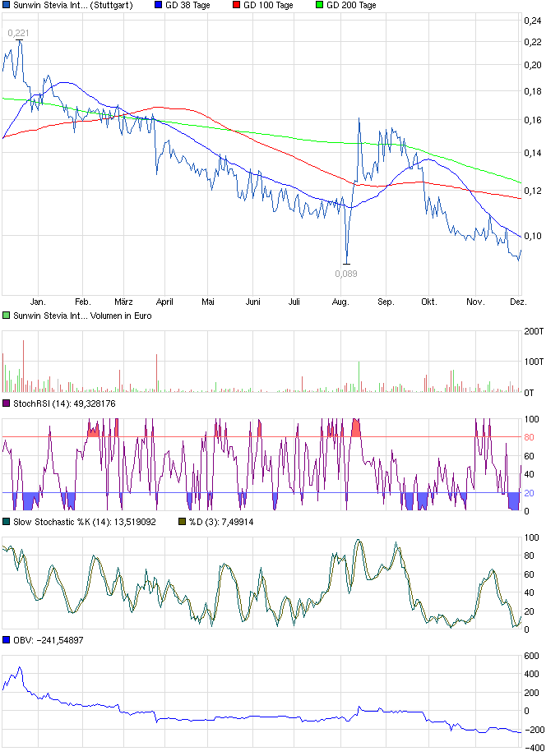Click the 'April' month label
560x756 pixels.
164,302
